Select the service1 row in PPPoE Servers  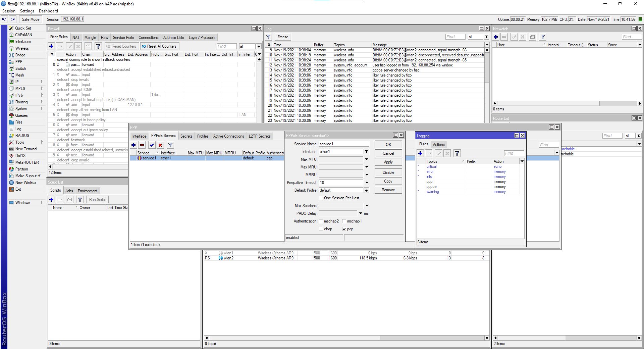pos(207,158)
